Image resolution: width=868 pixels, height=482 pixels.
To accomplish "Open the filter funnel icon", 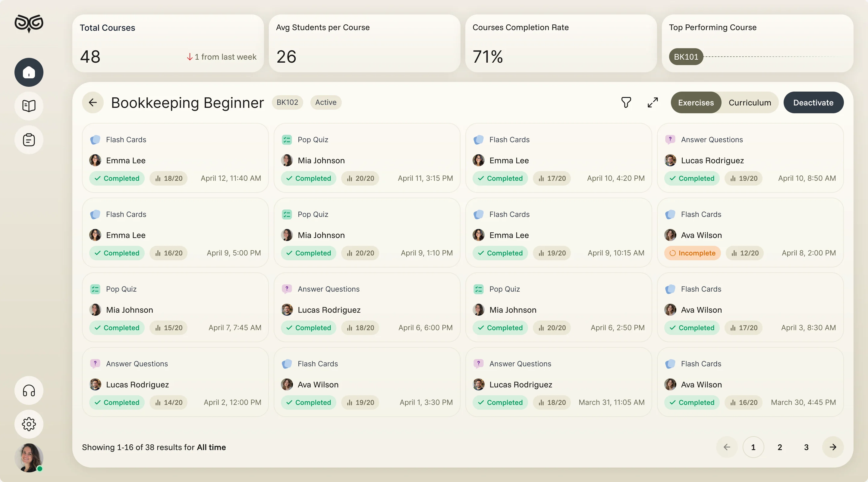I will coord(626,102).
